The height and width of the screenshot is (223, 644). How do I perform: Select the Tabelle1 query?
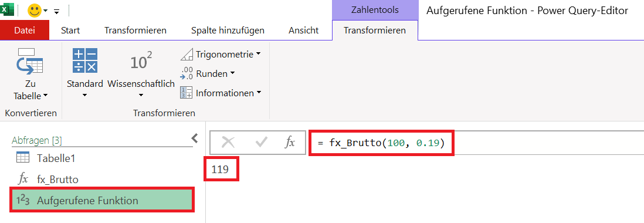pos(56,158)
